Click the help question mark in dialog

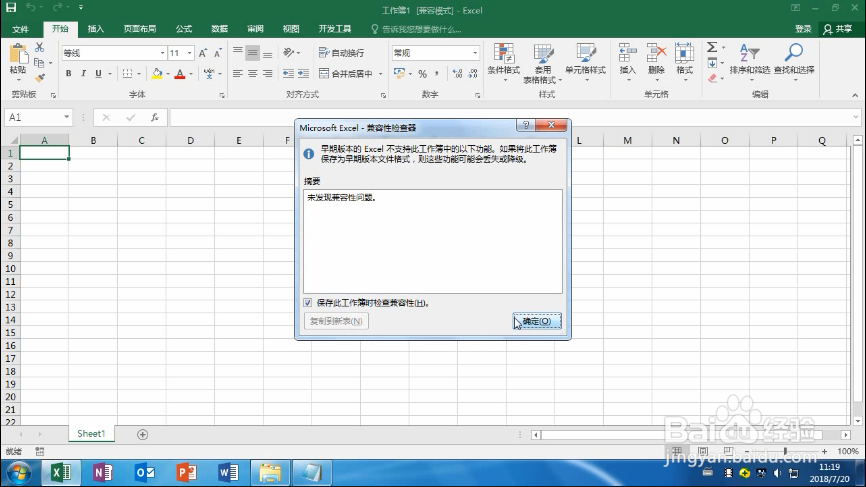526,125
